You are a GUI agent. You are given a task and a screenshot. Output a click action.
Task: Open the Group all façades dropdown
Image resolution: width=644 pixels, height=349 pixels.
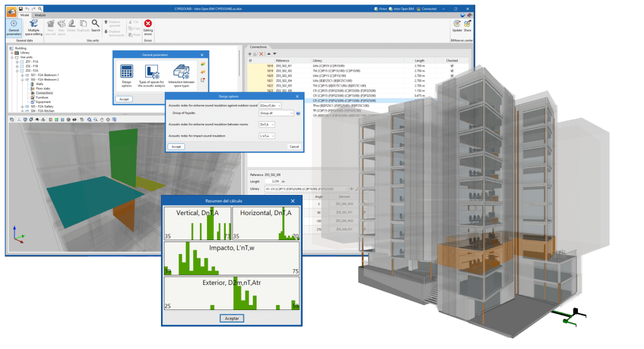(x=277, y=113)
